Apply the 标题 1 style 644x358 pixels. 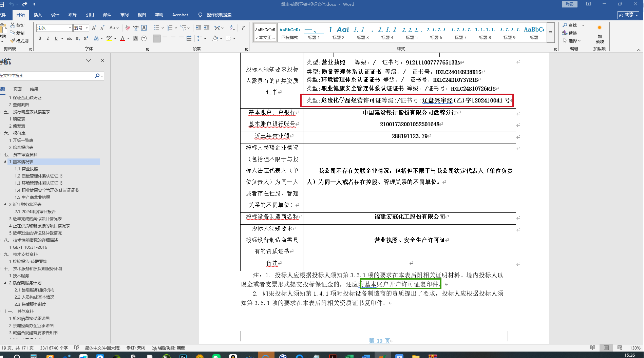pos(314,33)
